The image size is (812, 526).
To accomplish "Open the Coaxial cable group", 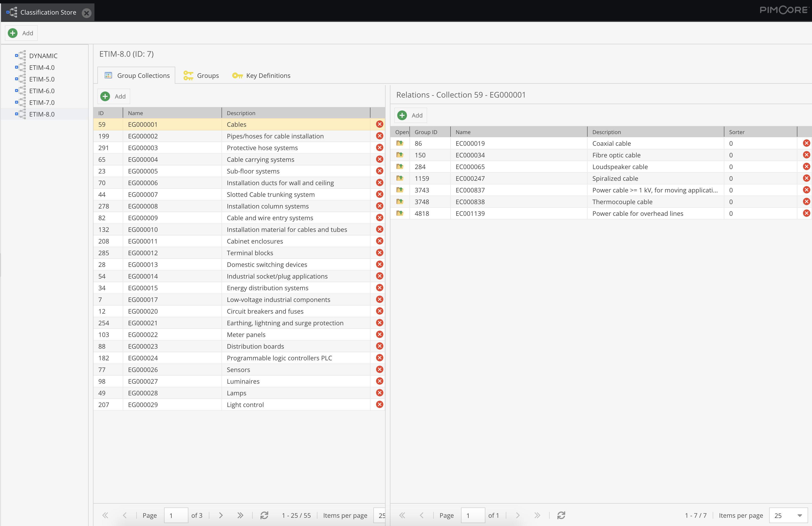I will click(x=399, y=143).
